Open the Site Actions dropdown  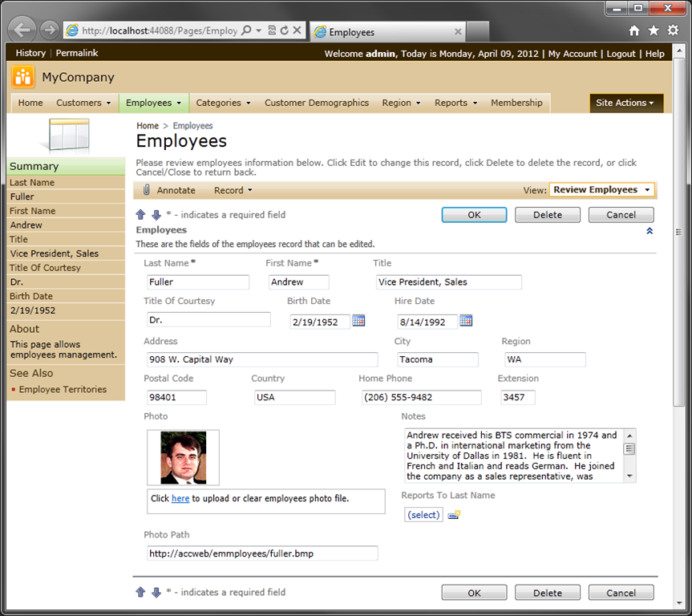[626, 103]
